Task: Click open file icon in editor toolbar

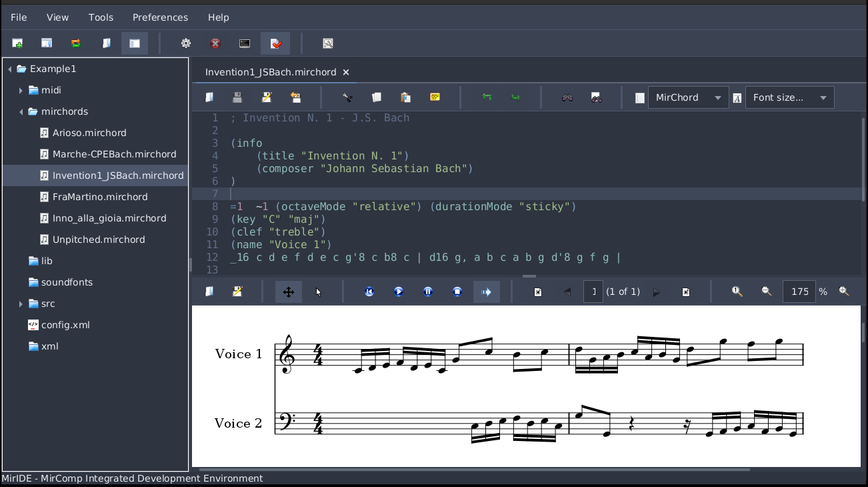Action: tap(209, 97)
